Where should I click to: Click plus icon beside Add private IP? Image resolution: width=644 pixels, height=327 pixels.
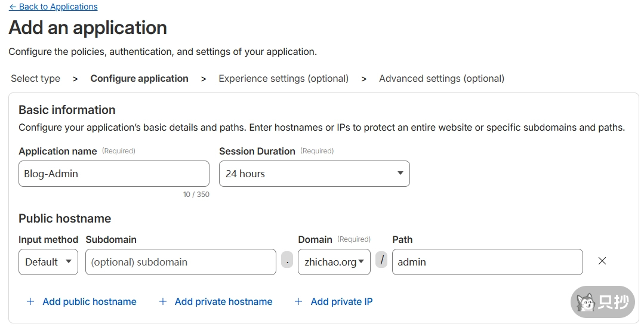[298, 302]
